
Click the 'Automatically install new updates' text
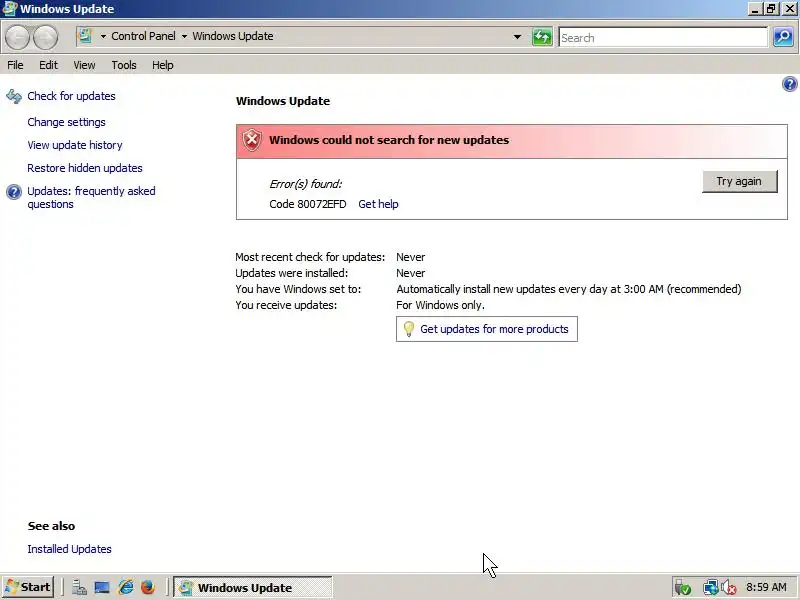(568, 289)
